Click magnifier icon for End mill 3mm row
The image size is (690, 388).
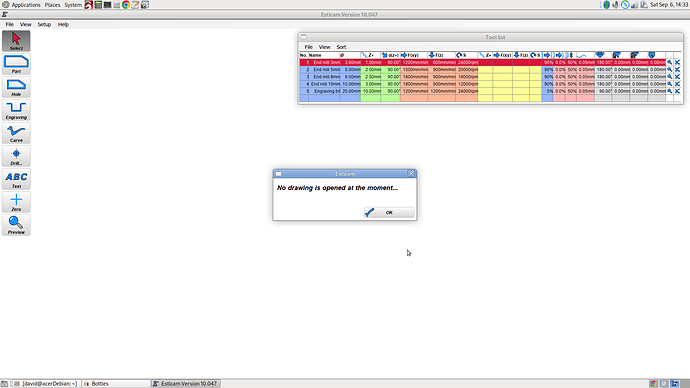tap(670, 62)
